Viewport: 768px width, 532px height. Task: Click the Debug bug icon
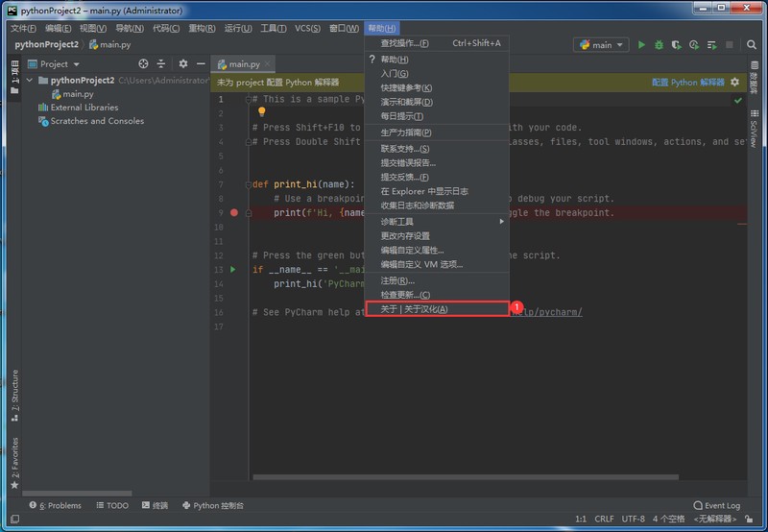coord(659,45)
